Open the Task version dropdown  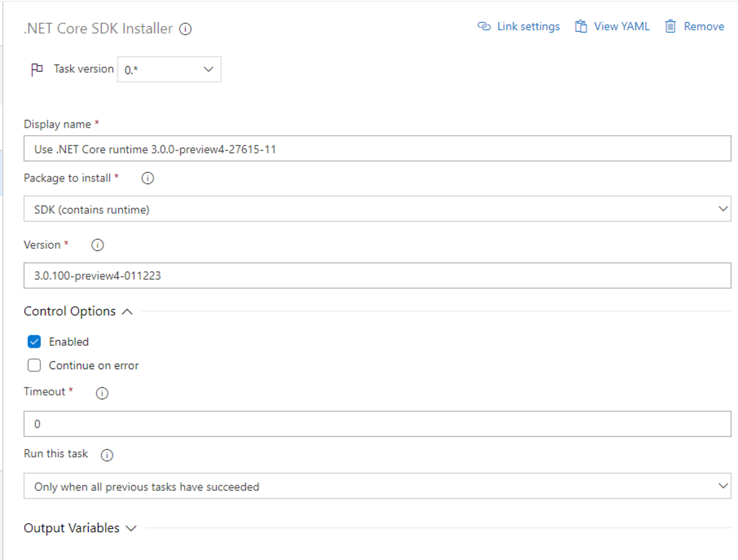coord(169,69)
